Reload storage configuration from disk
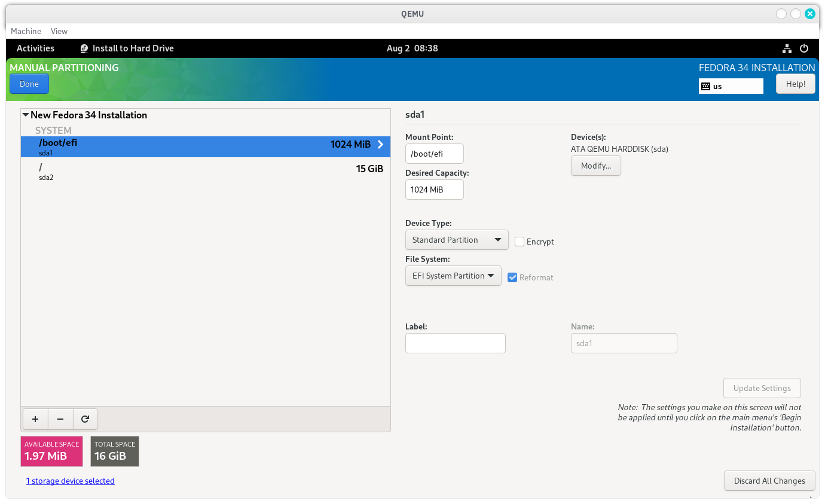The width and height of the screenshot is (825, 504). 85,419
